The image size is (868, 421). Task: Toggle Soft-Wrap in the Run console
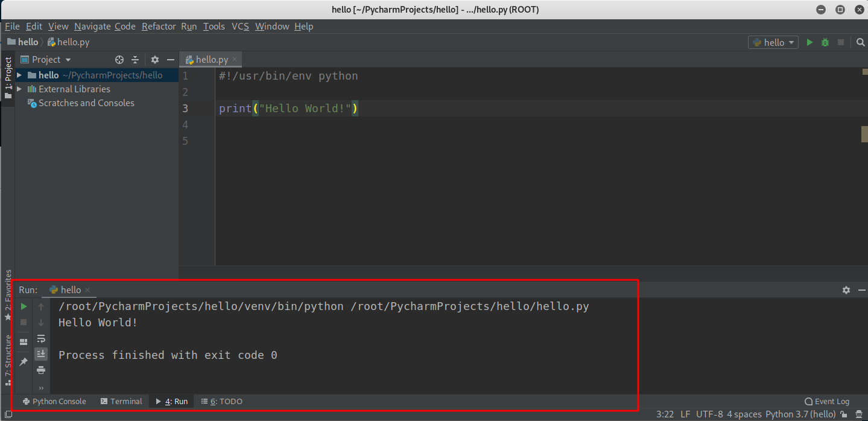tap(41, 338)
